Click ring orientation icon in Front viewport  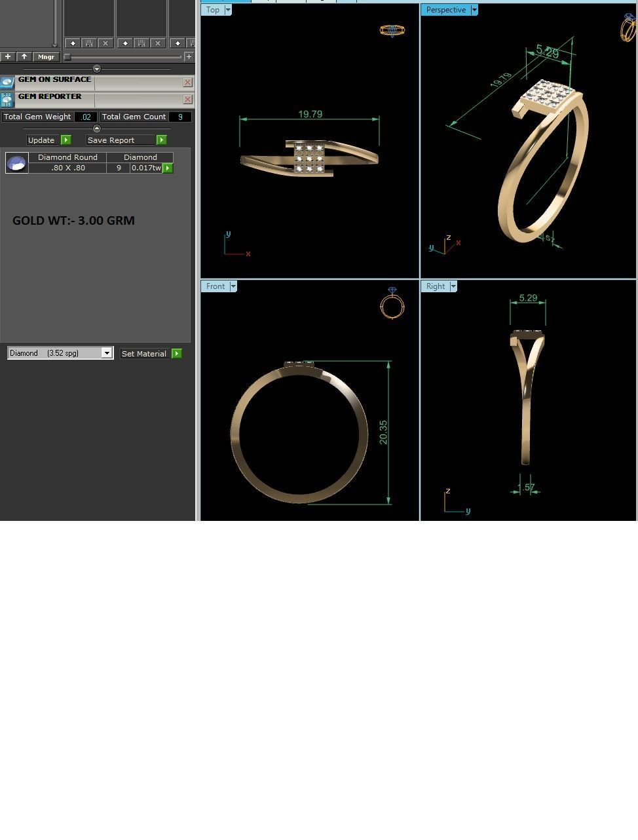tap(392, 303)
